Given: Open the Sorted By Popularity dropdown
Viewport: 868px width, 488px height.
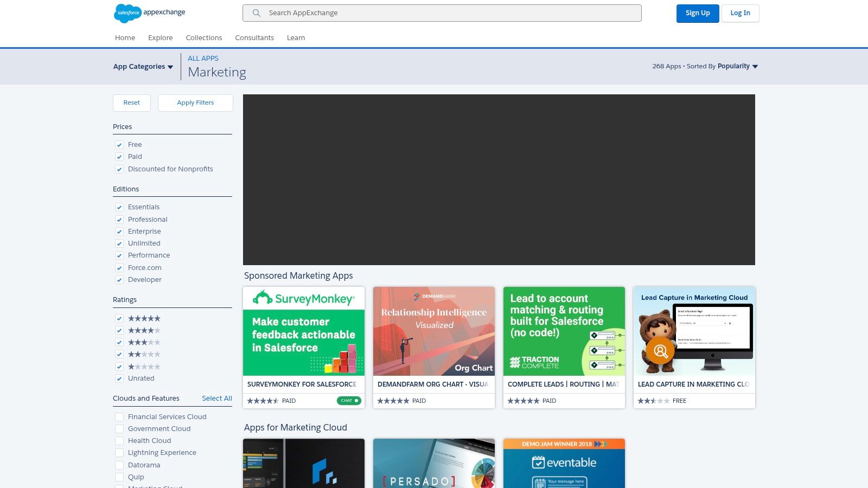Looking at the screenshot, I should [x=738, y=66].
